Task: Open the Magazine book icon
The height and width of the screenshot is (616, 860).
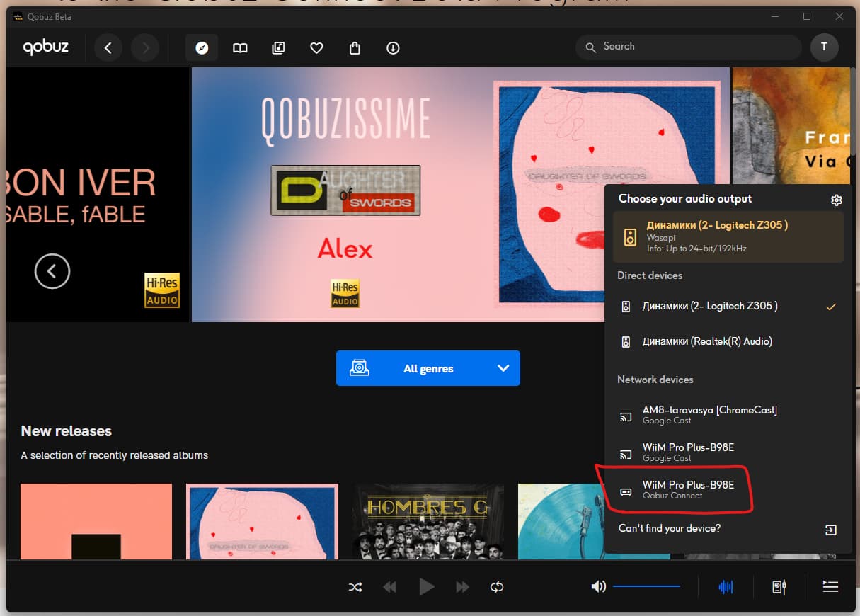Action: pyautogui.click(x=240, y=47)
